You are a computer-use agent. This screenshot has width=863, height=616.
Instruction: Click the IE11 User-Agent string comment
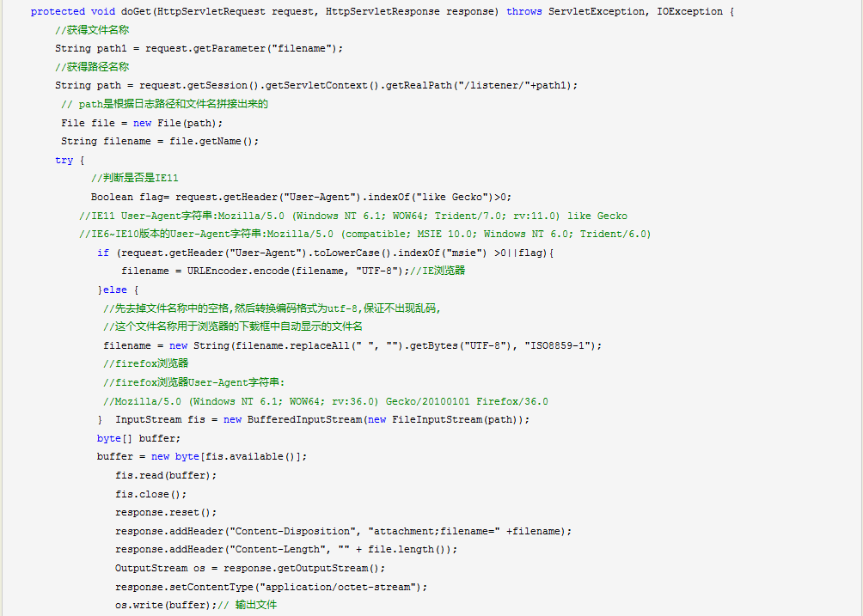(x=353, y=216)
